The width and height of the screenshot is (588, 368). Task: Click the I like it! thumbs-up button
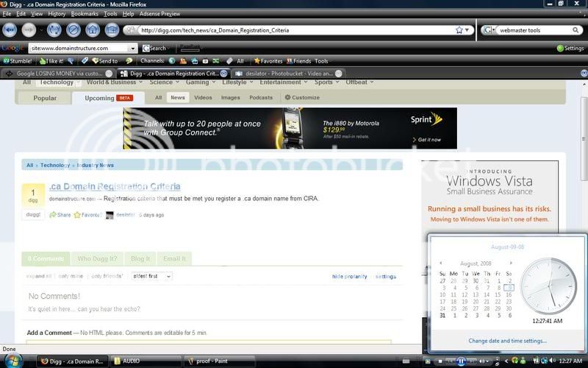[x=51, y=61]
